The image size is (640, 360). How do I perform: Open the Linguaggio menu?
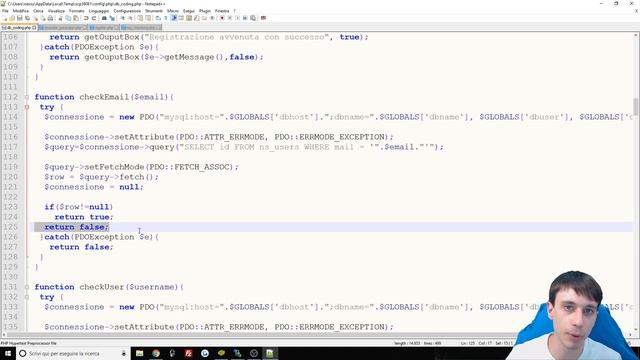click(99, 11)
